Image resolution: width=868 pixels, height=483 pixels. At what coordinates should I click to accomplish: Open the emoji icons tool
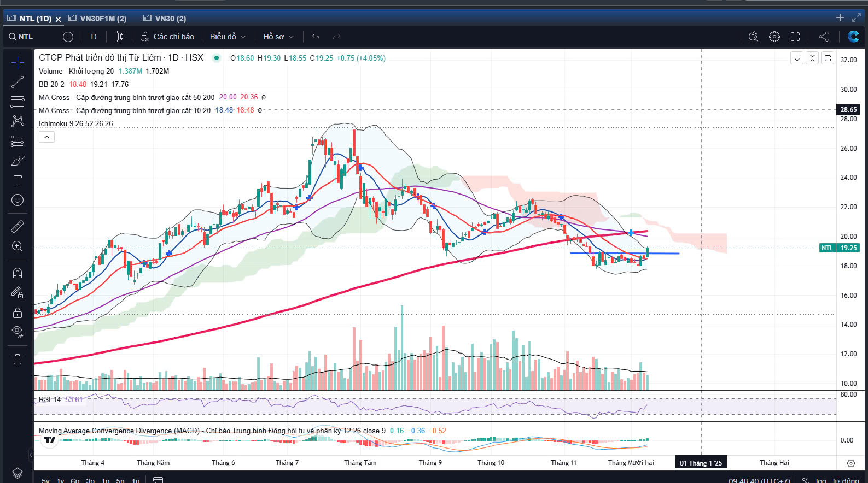click(18, 200)
